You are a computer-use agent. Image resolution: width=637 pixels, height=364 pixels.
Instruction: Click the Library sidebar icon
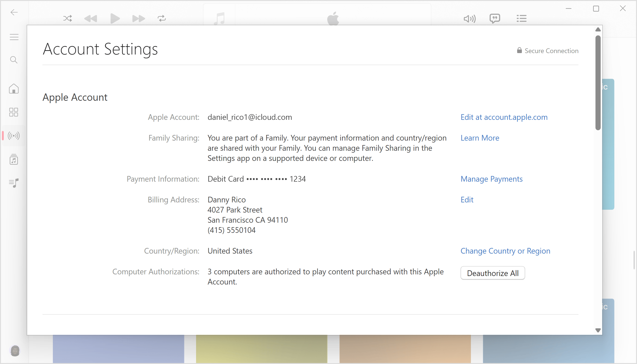[x=13, y=159]
